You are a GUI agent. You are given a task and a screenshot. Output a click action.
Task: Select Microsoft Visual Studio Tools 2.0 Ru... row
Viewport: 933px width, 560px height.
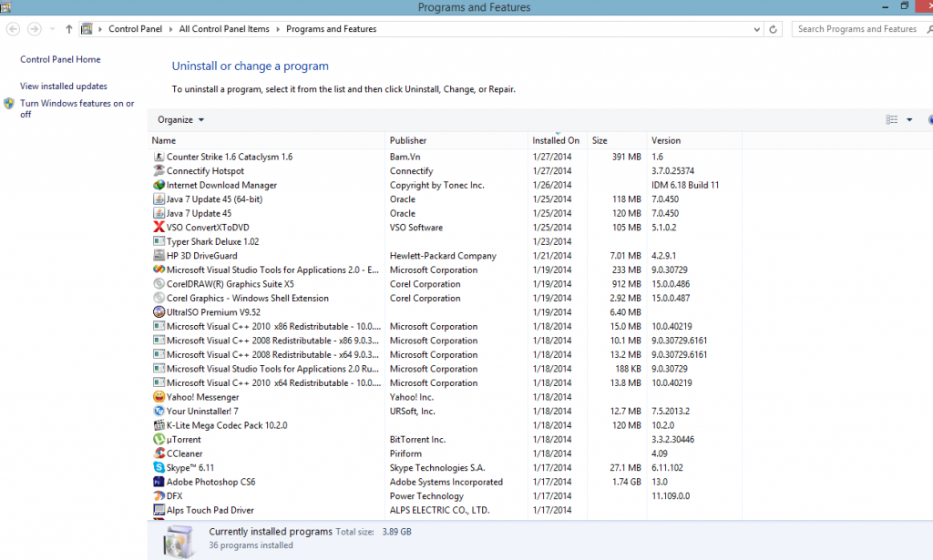446,369
